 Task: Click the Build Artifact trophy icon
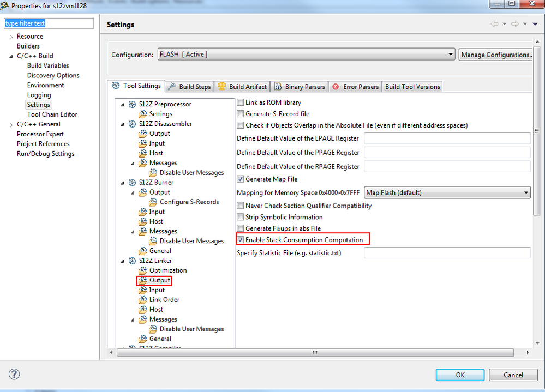point(221,87)
